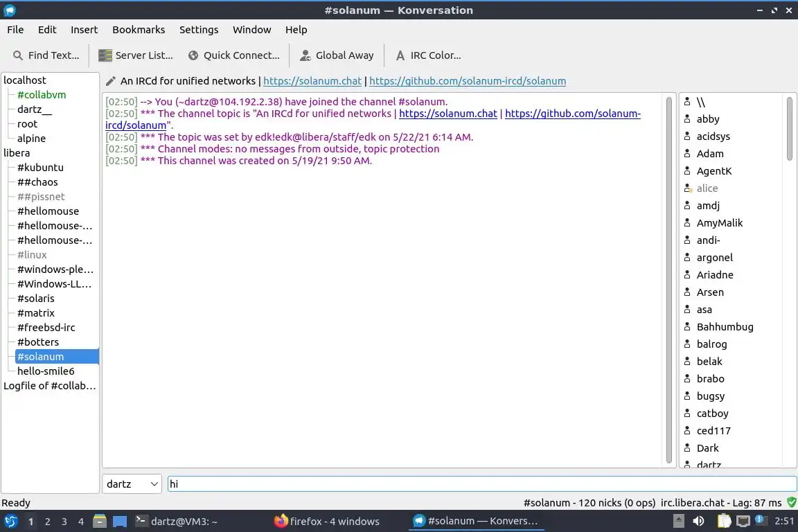This screenshot has width=798, height=532.
Task: Open the Bookmarks menu
Action: coord(139,30)
